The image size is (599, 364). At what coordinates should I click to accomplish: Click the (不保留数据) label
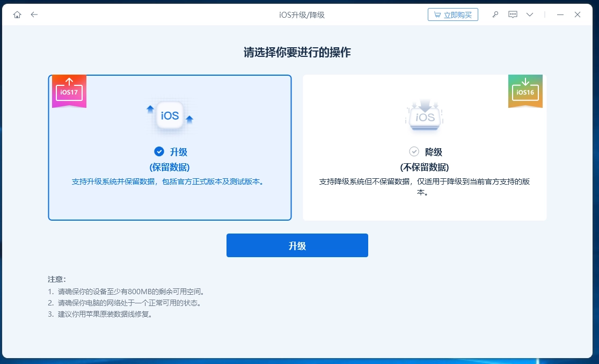(x=425, y=168)
